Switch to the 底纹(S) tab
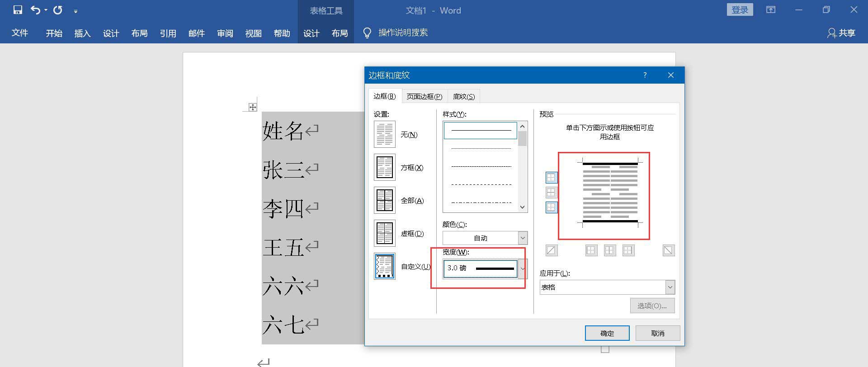 coord(464,96)
